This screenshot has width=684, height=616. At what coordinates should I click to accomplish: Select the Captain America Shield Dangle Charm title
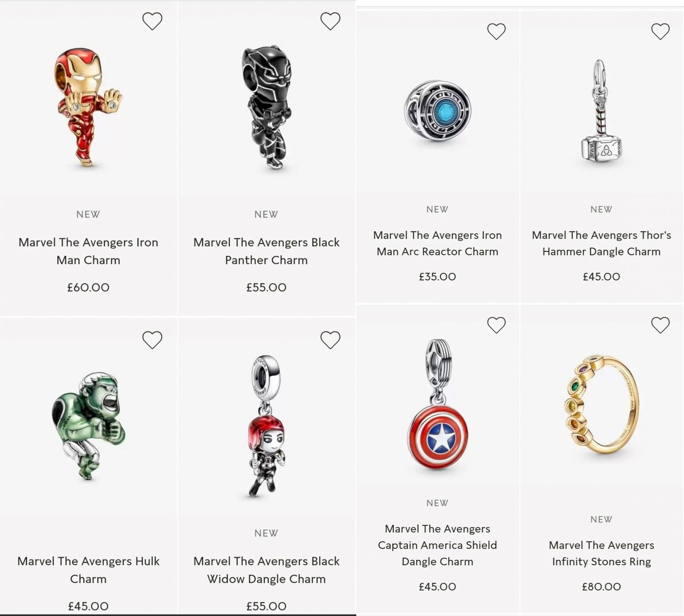[x=437, y=545]
